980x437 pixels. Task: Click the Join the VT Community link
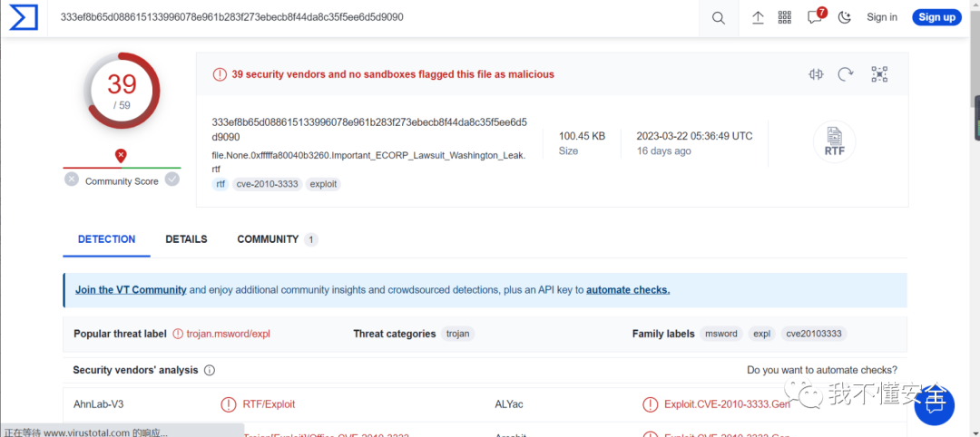coord(131,289)
